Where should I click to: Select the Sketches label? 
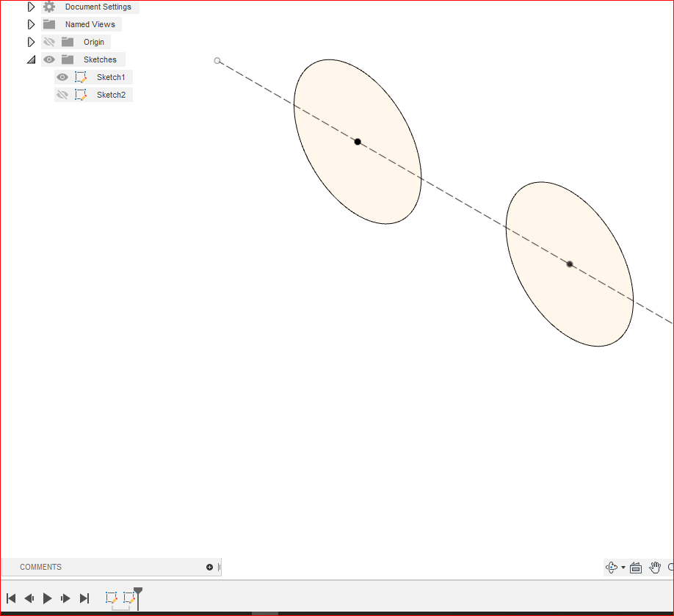point(100,59)
